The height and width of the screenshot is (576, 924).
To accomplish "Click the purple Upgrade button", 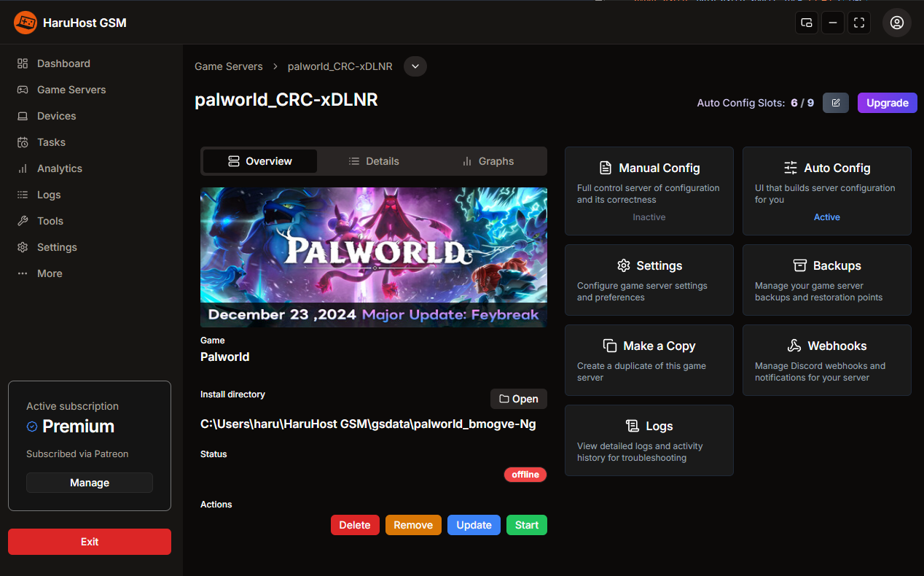I will click(x=888, y=103).
